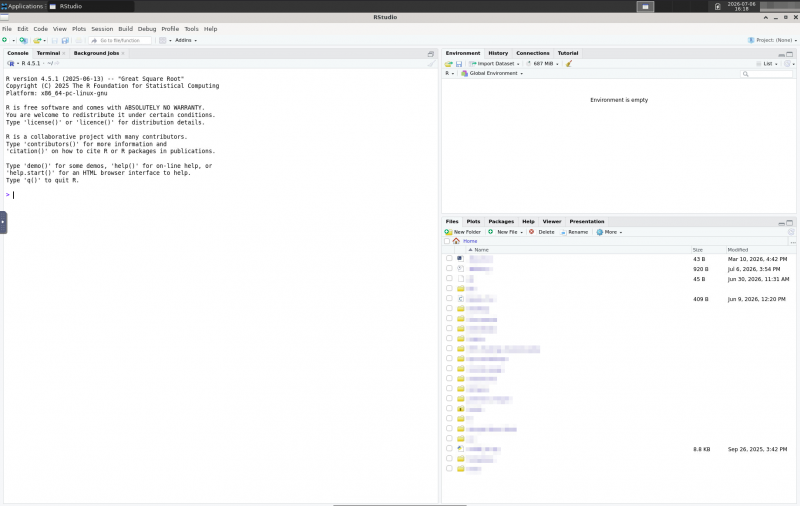Check the box for the 45 B file
800x506 pixels.
(449, 279)
